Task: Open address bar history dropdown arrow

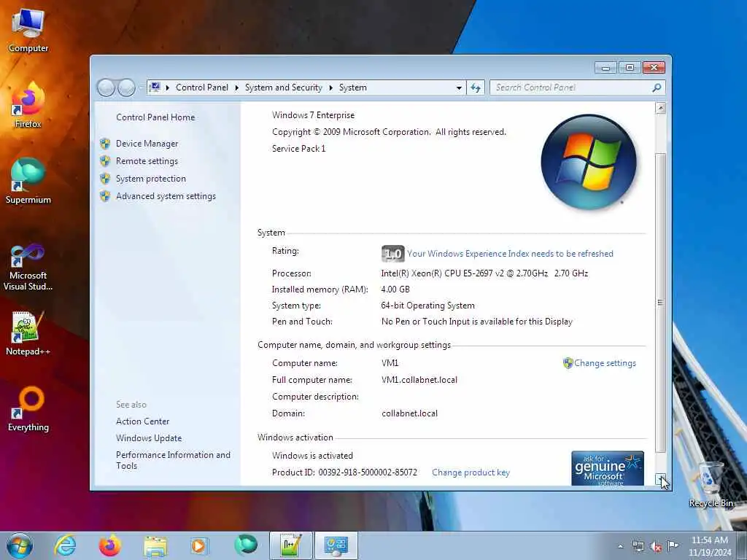Action: coord(459,87)
